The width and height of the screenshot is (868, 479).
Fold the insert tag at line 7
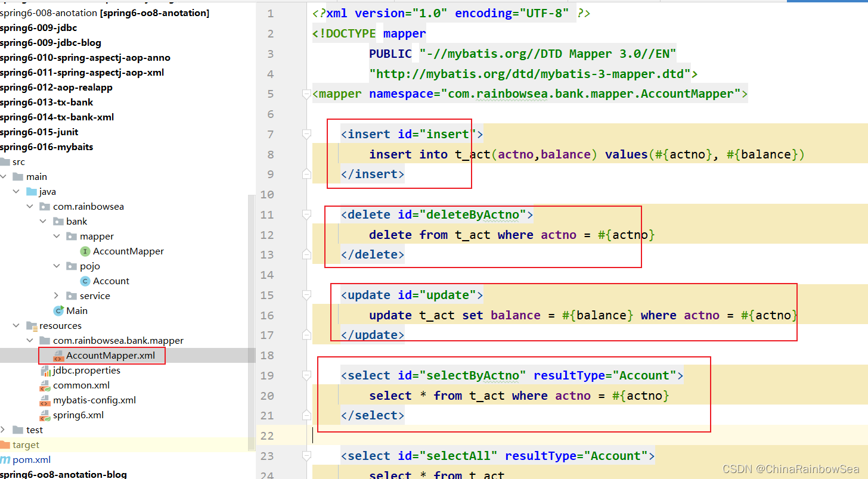(306, 134)
